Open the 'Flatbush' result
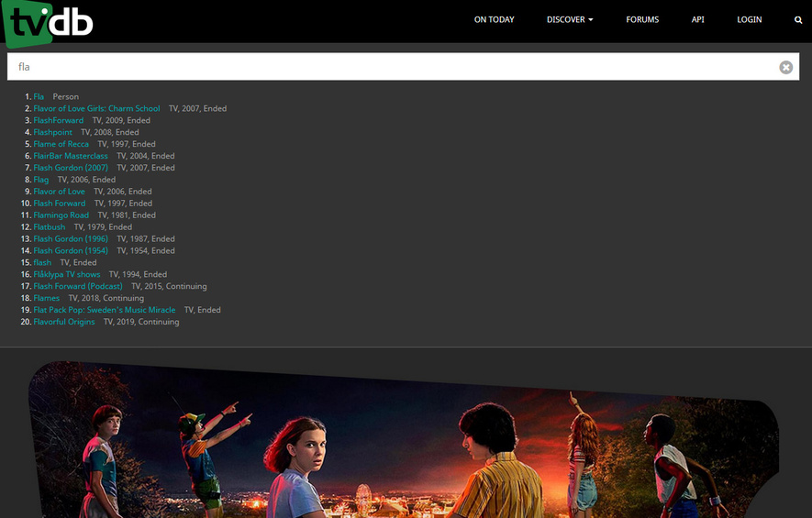The image size is (812, 518). click(x=50, y=227)
